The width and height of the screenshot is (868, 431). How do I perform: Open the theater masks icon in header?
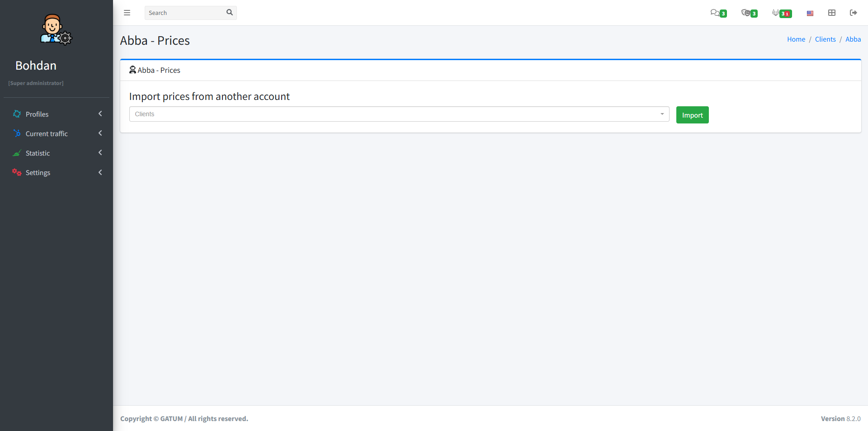tap(746, 13)
